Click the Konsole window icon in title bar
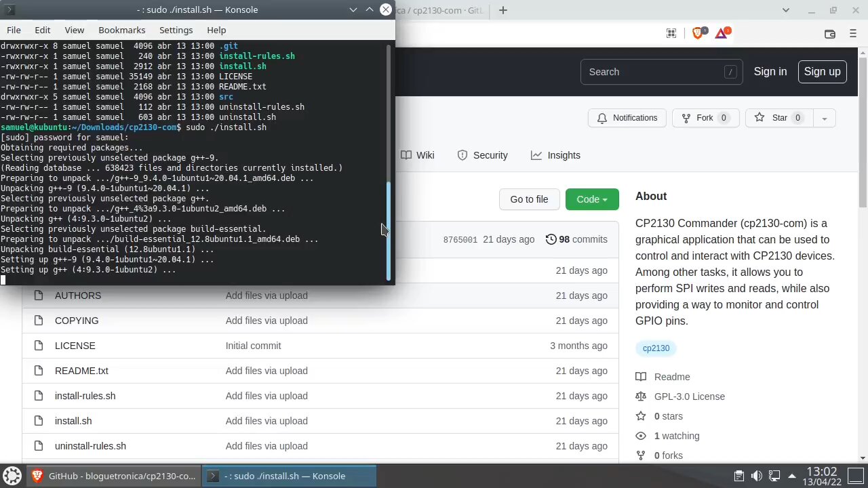 click(x=9, y=9)
